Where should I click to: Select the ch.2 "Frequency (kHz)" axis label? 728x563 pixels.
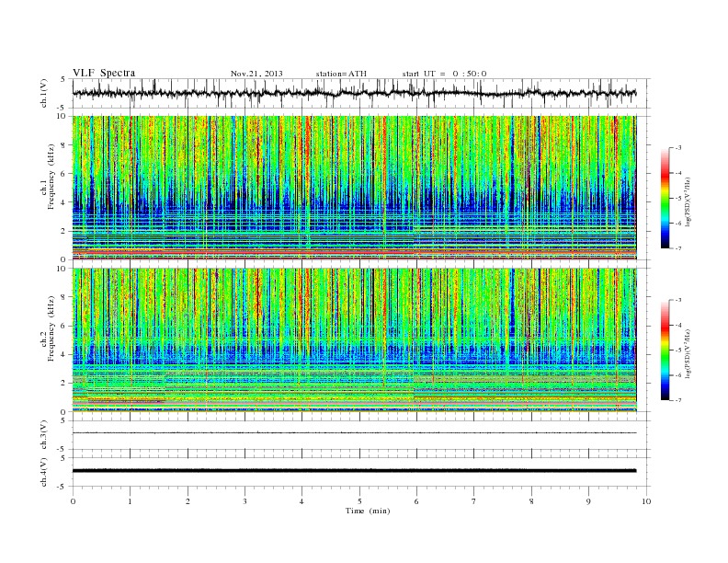51,328
